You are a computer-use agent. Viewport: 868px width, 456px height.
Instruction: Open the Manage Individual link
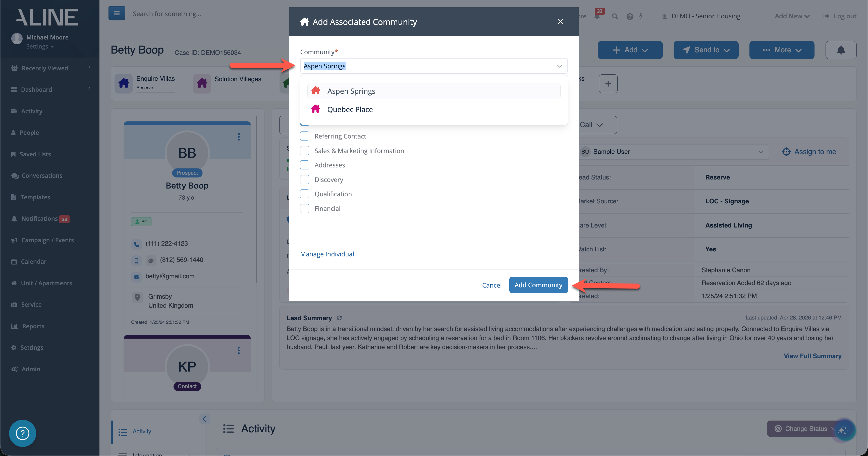327,254
